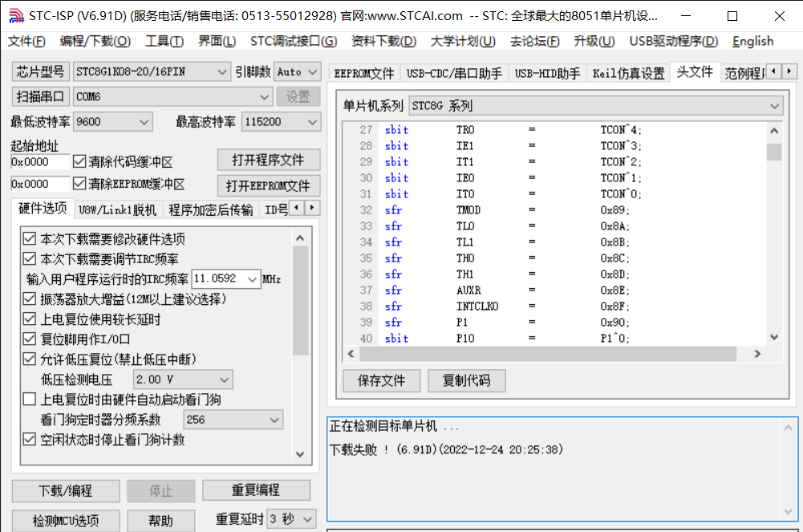The image size is (803, 532).
Task: Open the 工具(T) menu
Action: coord(163,42)
